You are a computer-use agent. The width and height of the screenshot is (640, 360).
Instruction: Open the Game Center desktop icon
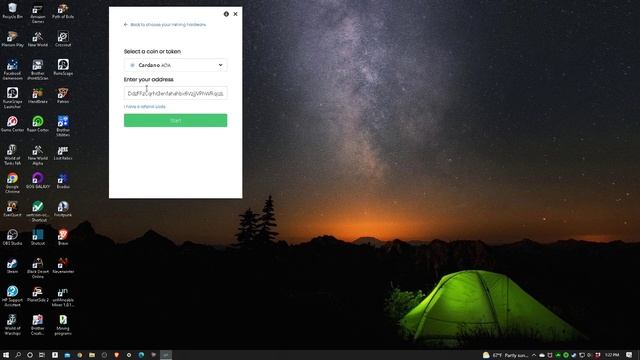pyautogui.click(x=12, y=124)
